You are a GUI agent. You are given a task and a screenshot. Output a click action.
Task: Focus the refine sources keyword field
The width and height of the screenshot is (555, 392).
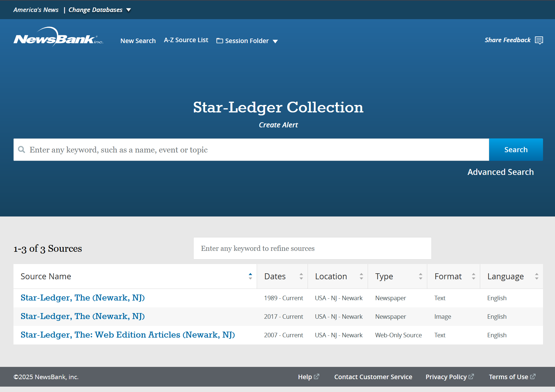(312, 248)
